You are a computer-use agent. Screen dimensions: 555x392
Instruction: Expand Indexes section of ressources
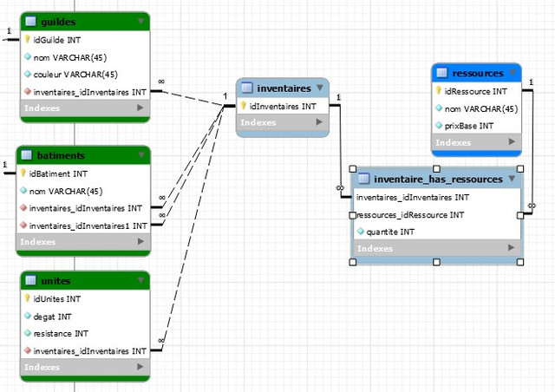click(512, 141)
